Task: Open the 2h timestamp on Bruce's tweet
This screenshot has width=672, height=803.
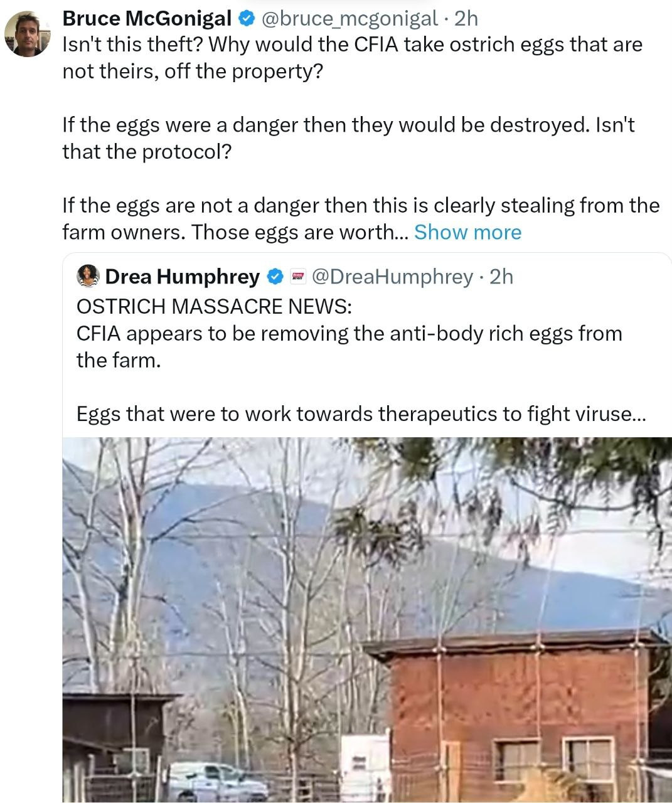Action: point(466,19)
